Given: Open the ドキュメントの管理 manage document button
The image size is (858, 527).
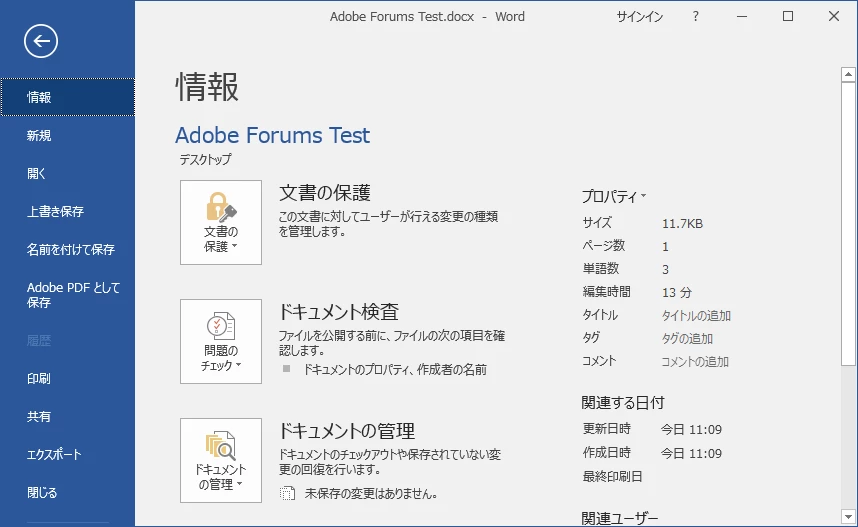Looking at the screenshot, I should pyautogui.click(x=221, y=460).
